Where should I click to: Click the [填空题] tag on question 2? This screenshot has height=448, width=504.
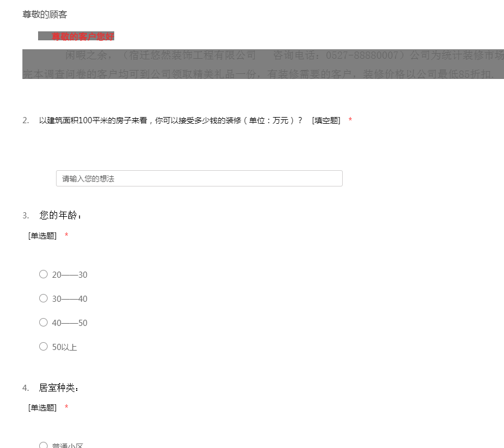[x=326, y=120]
